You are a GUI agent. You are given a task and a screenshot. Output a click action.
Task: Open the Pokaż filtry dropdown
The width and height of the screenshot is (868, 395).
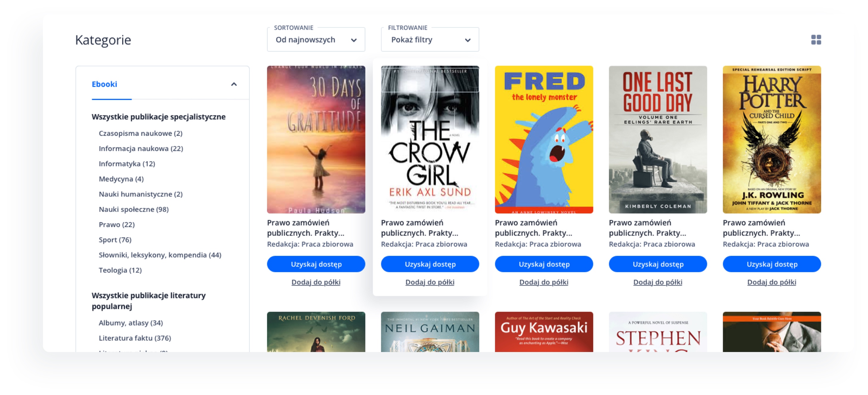430,40
